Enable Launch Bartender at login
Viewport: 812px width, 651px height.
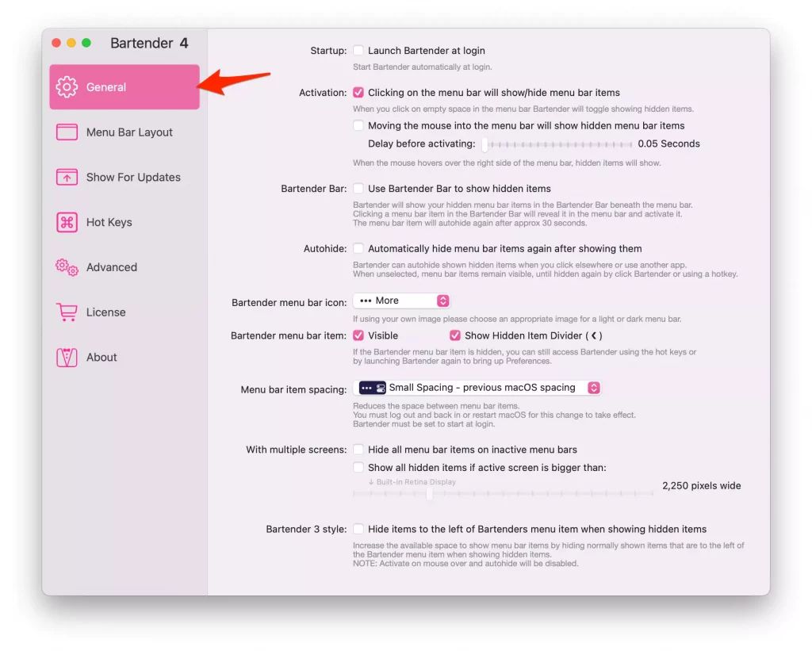(x=358, y=50)
